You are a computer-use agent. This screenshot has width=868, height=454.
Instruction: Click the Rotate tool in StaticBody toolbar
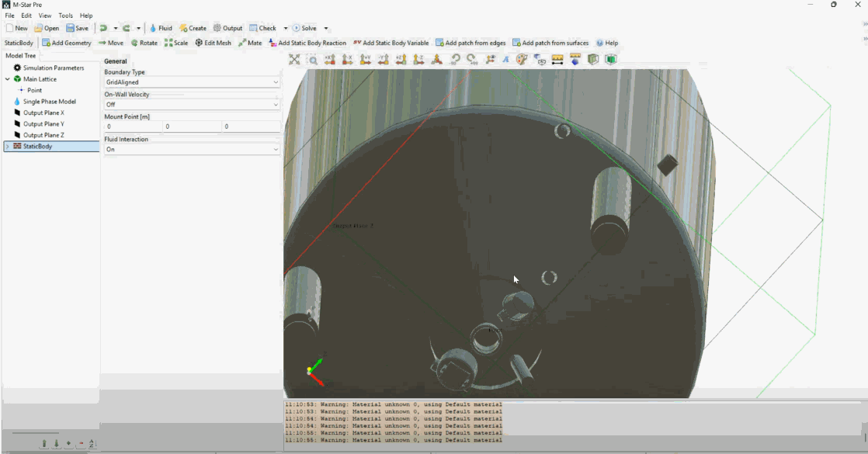tap(144, 43)
